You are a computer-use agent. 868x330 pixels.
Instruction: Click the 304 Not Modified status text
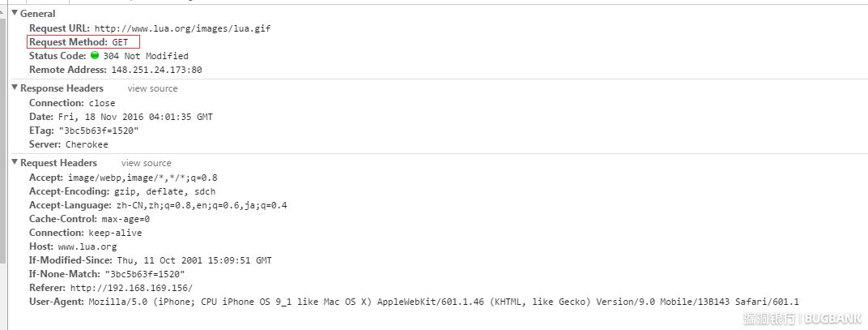(146, 57)
